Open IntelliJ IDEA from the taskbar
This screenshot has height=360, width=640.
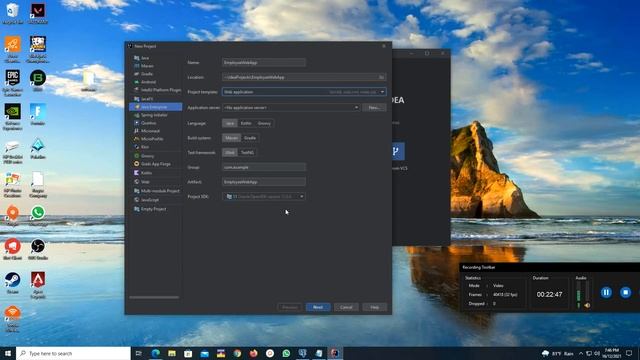point(335,353)
